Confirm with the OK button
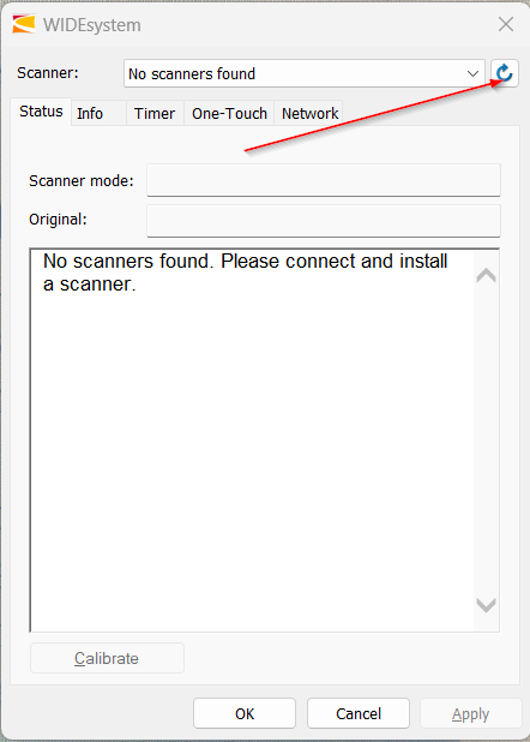 tap(245, 714)
